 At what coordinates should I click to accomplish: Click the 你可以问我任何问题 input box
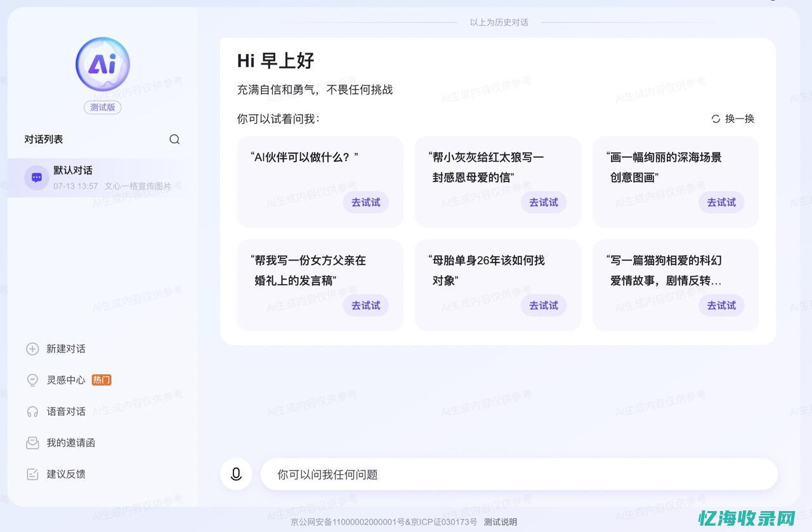click(519, 474)
